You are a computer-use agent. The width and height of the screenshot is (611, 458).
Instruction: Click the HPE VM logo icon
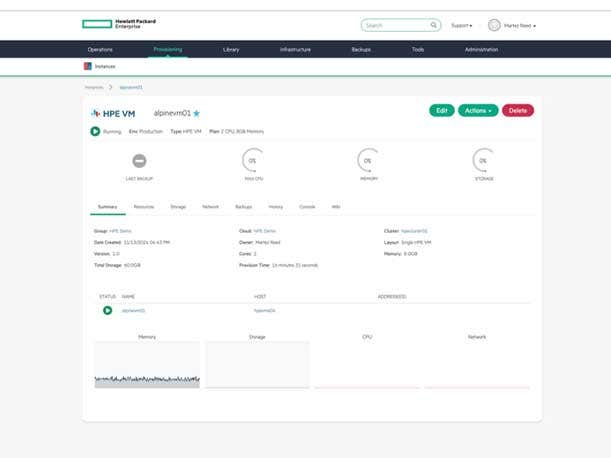[x=96, y=113]
